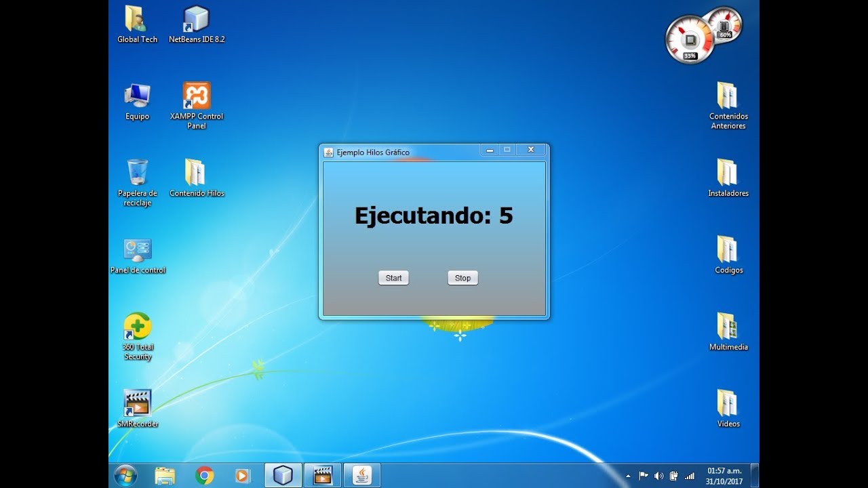Select the Global Tech desktop folder icon
Image resolution: width=868 pixels, height=488 pixels.
tap(137, 25)
